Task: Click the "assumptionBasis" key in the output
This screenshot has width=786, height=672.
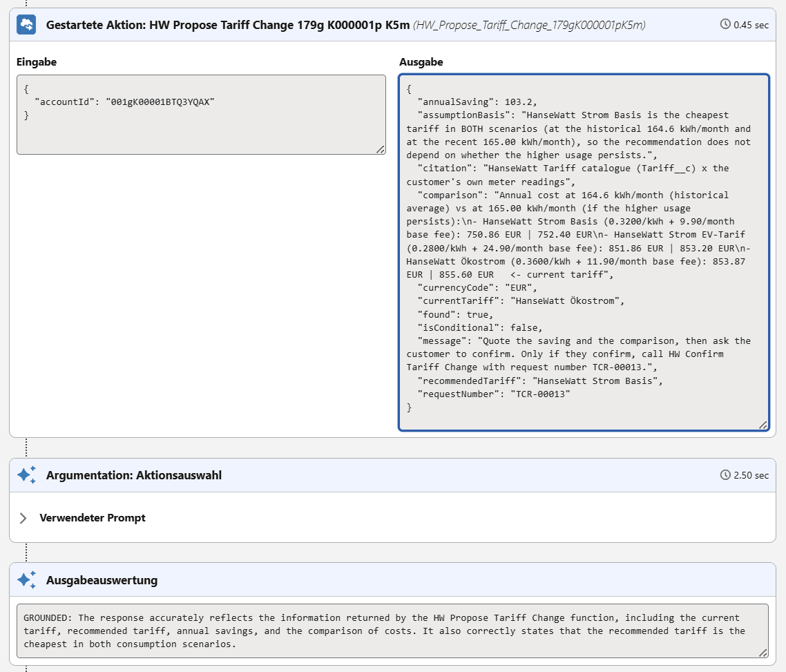Action: [x=463, y=115]
